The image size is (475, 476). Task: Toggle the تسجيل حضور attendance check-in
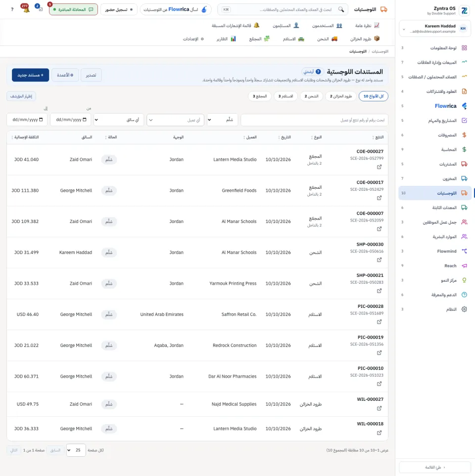pos(119,9)
